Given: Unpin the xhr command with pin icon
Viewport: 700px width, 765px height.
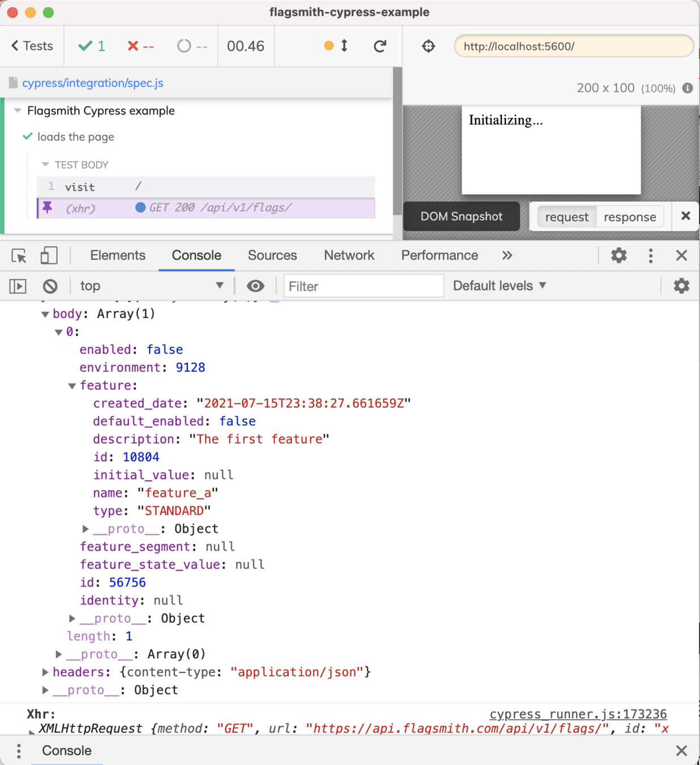Looking at the screenshot, I should (48, 207).
